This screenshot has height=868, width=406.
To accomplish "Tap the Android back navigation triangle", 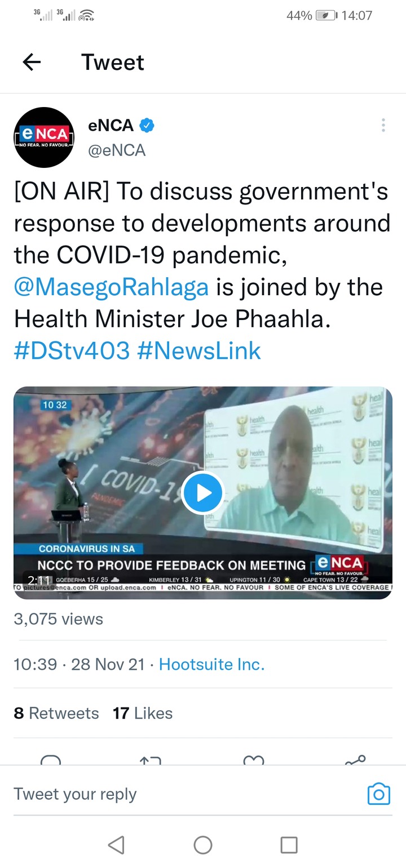I will pyautogui.click(x=116, y=844).
